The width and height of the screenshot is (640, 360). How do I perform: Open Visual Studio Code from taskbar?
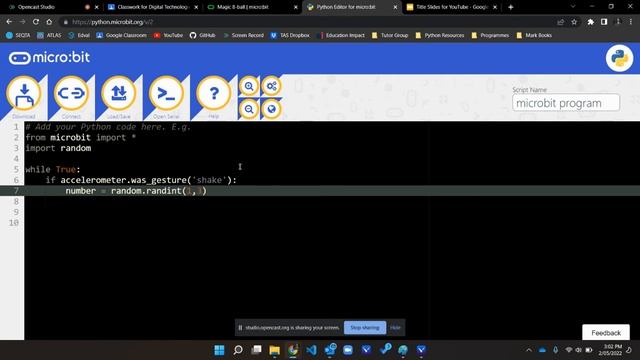(311, 350)
